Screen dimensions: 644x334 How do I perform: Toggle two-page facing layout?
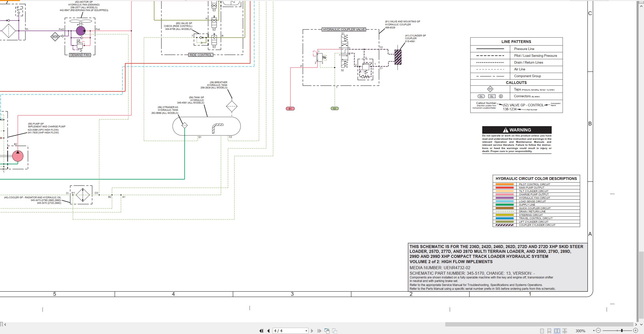pos(557,331)
